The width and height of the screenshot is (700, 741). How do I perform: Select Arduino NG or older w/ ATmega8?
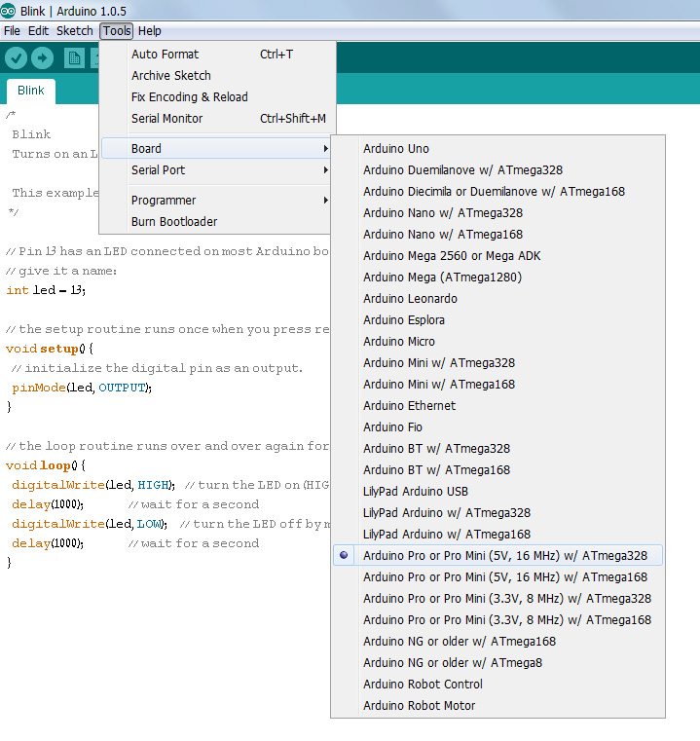point(497,662)
